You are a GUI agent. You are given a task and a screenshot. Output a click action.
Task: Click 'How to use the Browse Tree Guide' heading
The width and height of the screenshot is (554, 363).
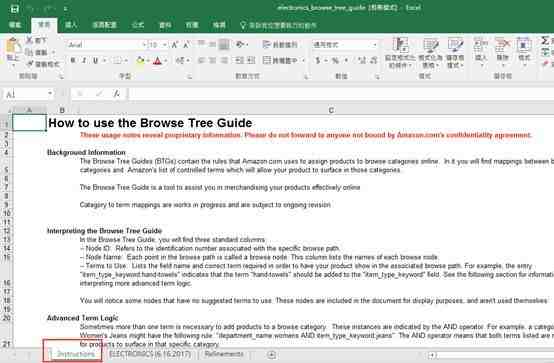(x=150, y=123)
